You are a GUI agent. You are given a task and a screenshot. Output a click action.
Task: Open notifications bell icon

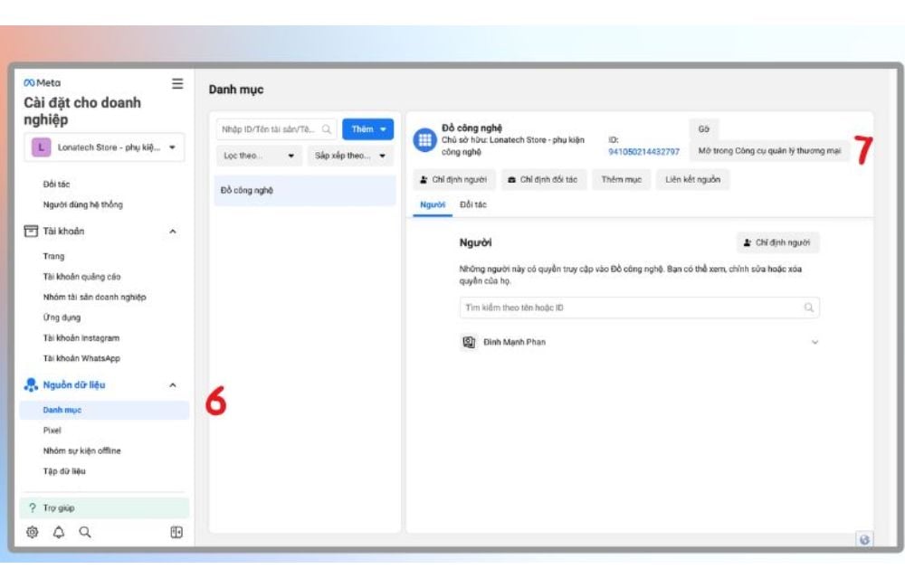point(58,532)
